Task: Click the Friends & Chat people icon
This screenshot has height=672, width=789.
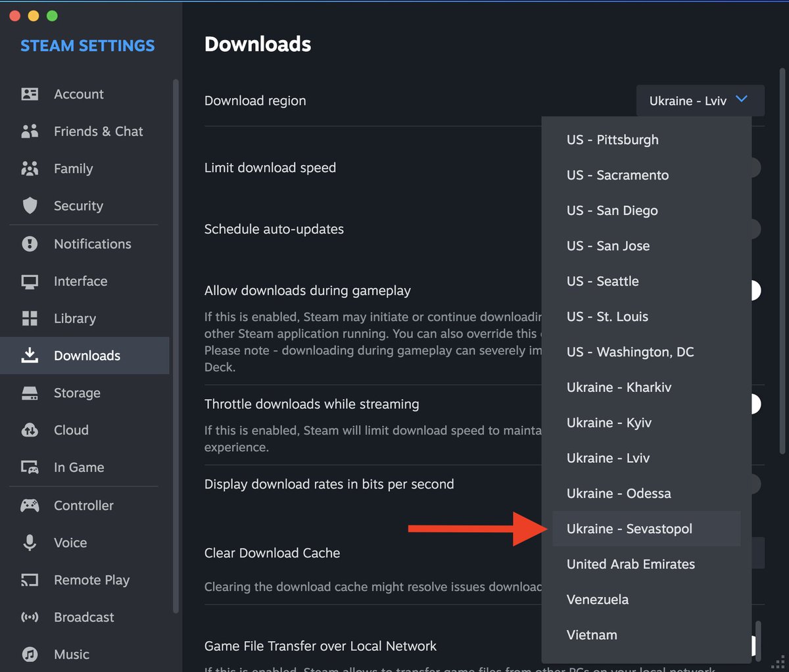Action: coord(30,131)
